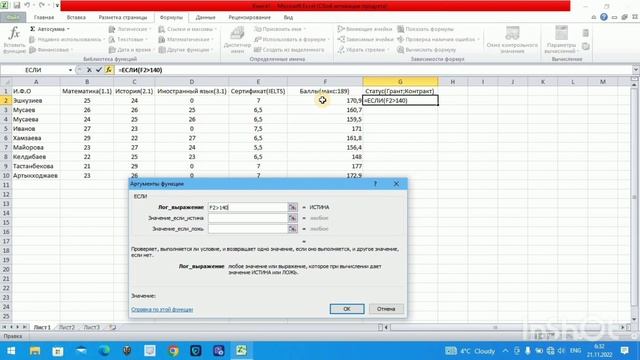Image resolution: width=640 pixels, height=360 pixels.
Task: Click Присвоить имя in ribbon
Action: coord(280,29)
